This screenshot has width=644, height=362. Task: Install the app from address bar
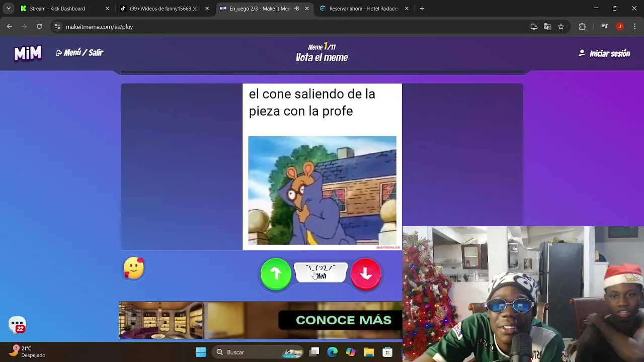coord(534,27)
